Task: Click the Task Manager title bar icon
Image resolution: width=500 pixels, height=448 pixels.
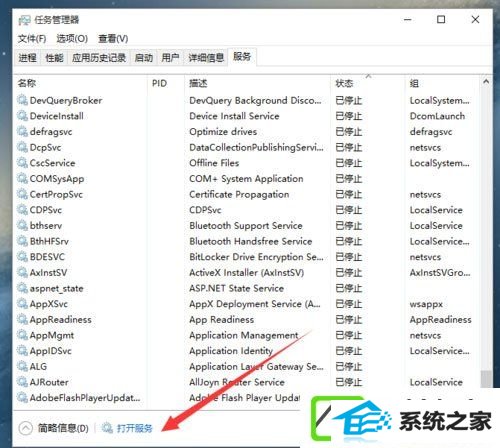Action: click(24, 20)
